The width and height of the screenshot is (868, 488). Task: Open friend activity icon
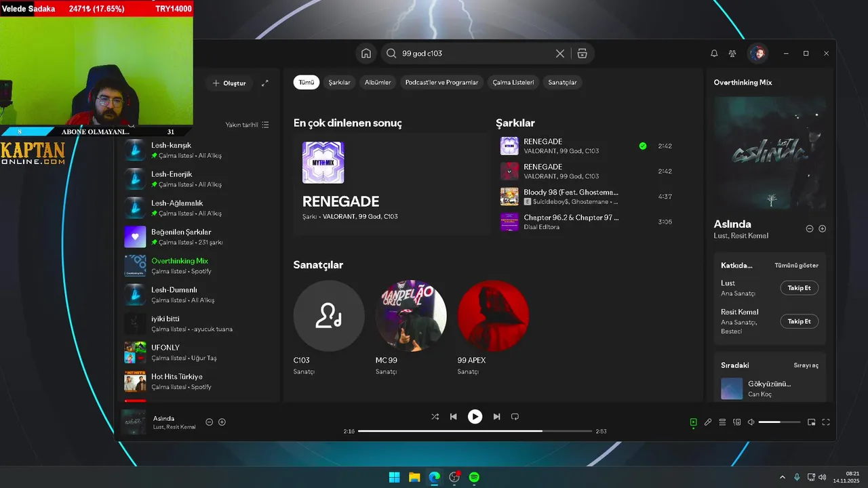coord(732,54)
